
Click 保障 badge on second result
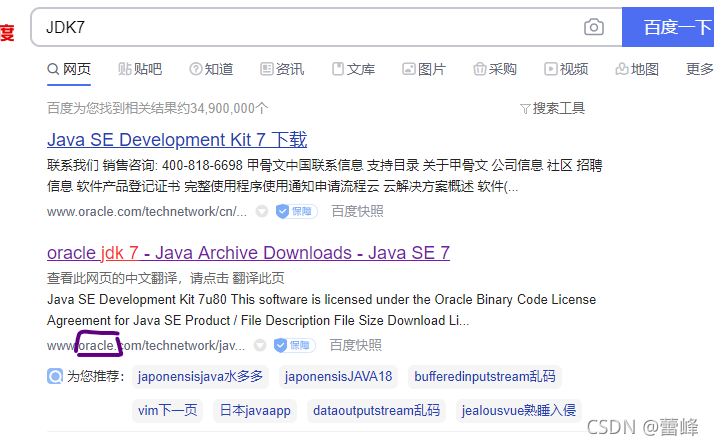295,345
